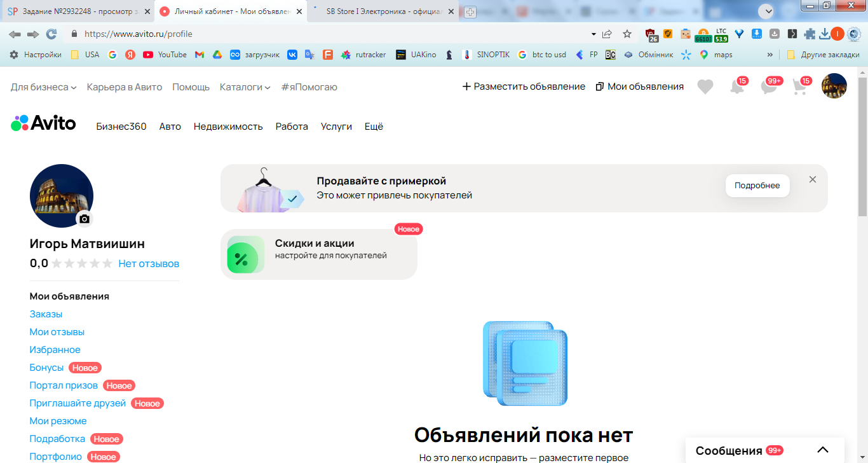Viewport: 868px width, 463px height.
Task: Open "Портал призов" in the sidebar
Action: 64,385
